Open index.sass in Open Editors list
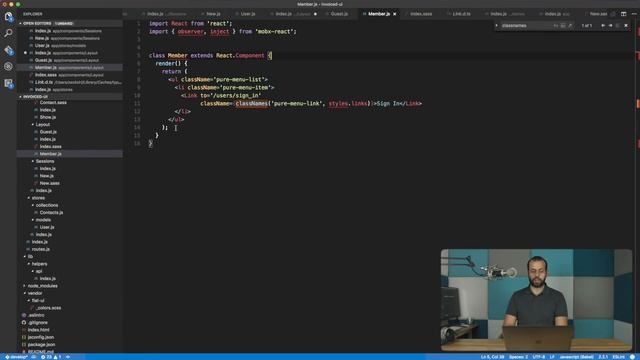 [70, 75]
